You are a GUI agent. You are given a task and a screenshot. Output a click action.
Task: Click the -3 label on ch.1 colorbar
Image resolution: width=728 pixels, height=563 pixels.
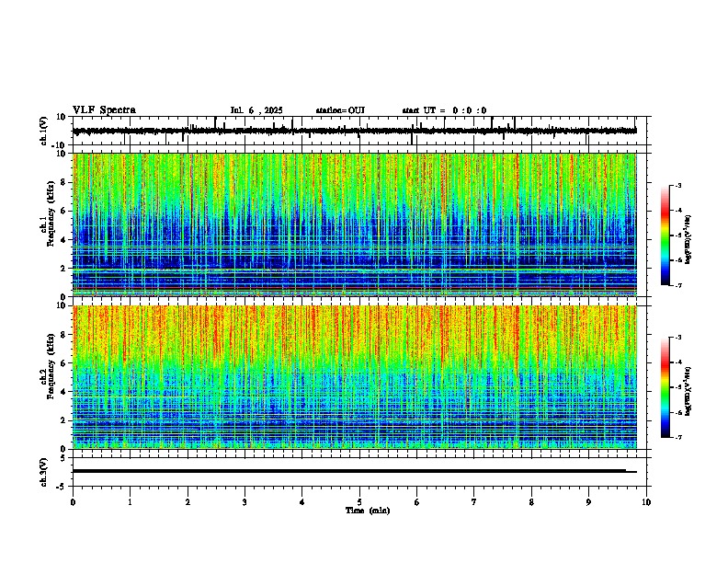pyautogui.click(x=677, y=186)
